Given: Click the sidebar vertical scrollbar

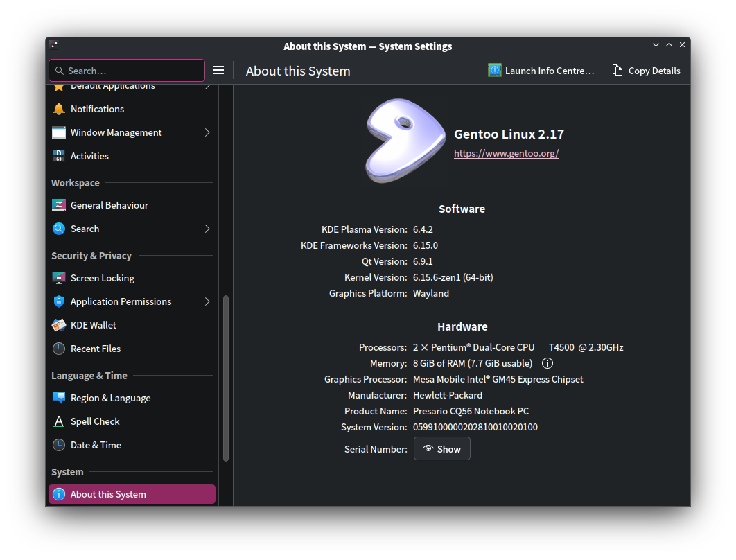Looking at the screenshot, I should [x=226, y=378].
